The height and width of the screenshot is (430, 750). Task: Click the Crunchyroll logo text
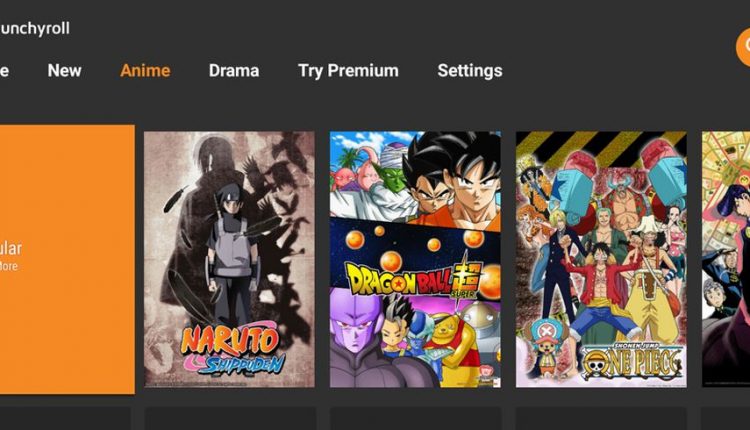coord(34,28)
